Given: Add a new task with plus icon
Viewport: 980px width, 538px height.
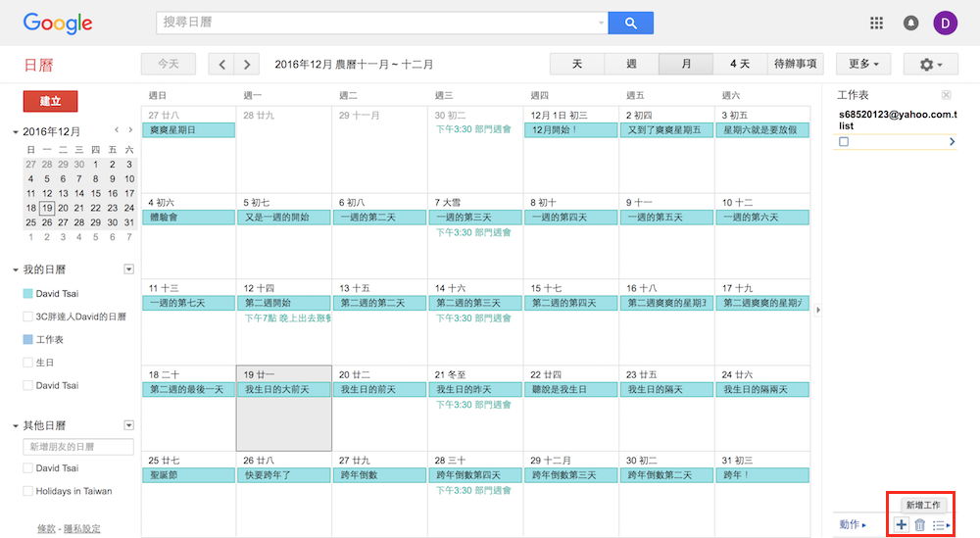Looking at the screenshot, I should (902, 525).
